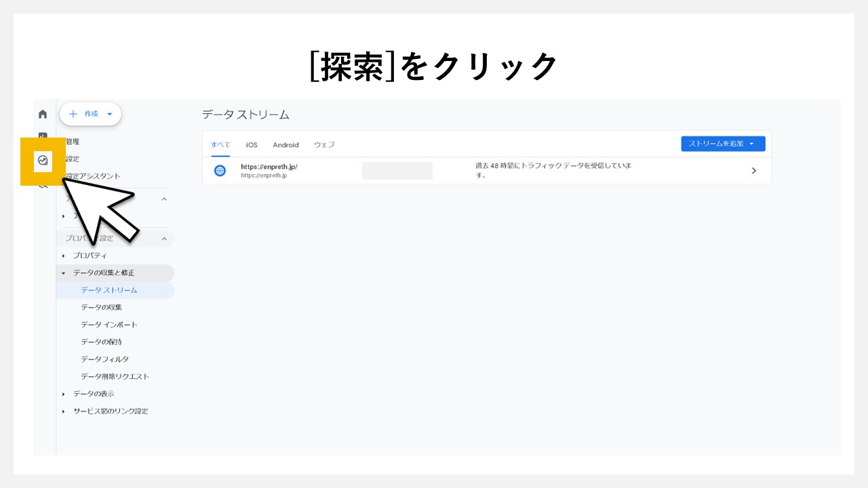The width and height of the screenshot is (868, 488).
Task: Click the globe icon on the enpreth.jp stream
Action: [220, 170]
